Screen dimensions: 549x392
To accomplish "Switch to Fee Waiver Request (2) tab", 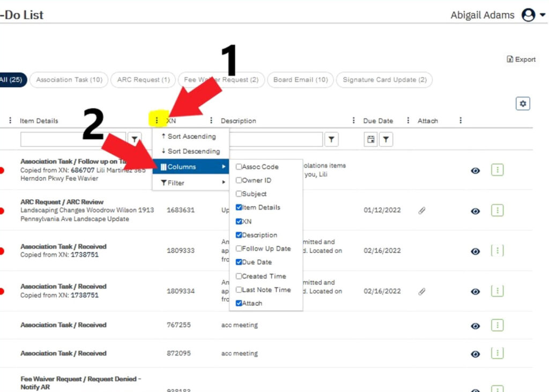I will (x=221, y=80).
